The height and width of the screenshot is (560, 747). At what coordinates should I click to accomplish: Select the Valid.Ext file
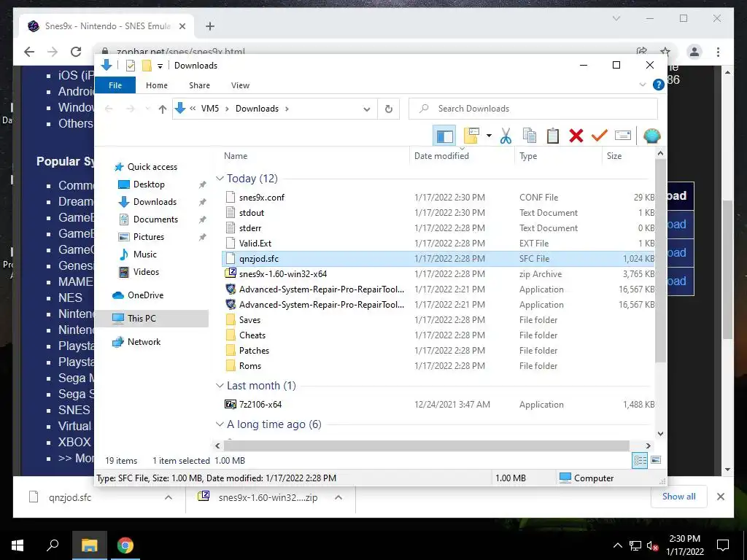(x=438, y=244)
